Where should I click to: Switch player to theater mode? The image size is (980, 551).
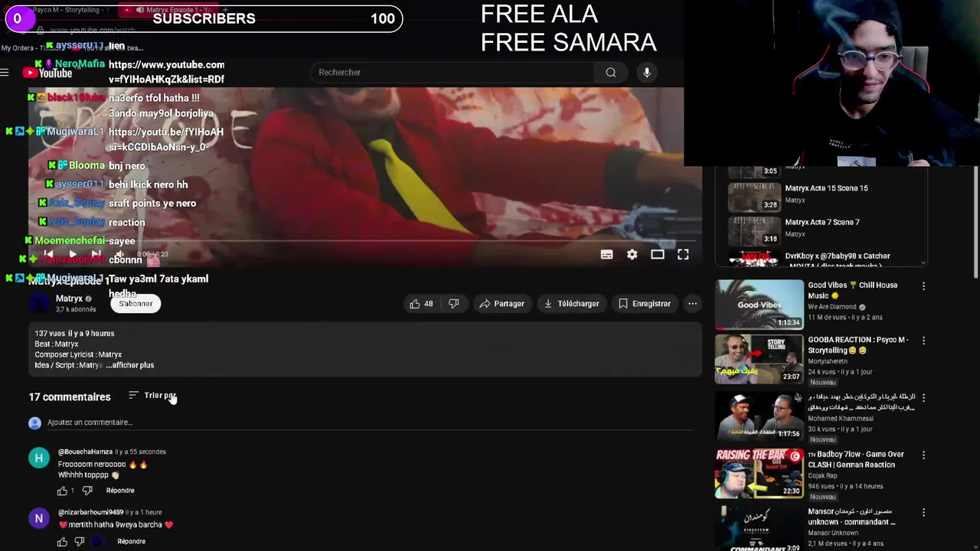coord(658,255)
